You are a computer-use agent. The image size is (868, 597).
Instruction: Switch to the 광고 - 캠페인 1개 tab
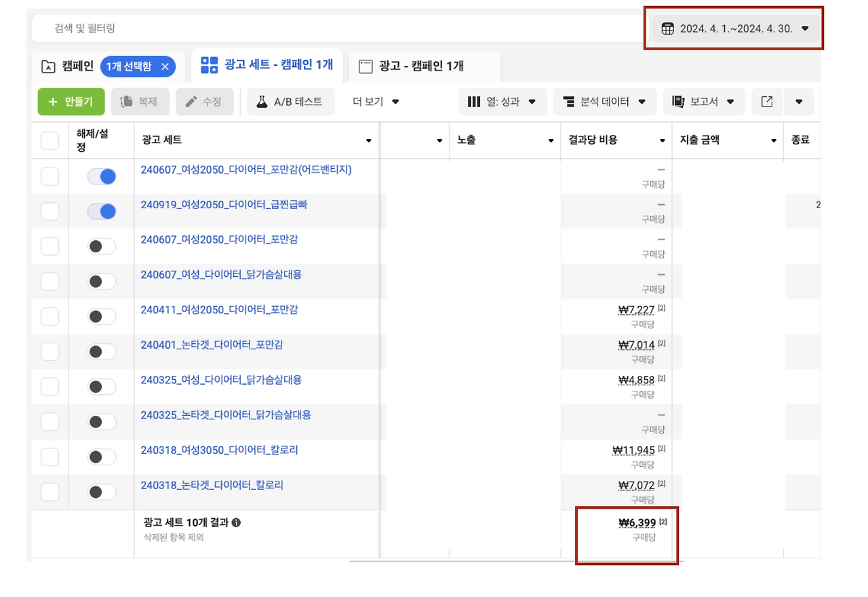tap(424, 65)
